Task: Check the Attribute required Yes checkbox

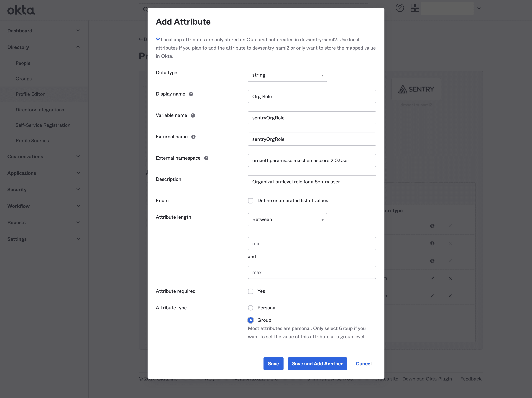Action: 251,291
